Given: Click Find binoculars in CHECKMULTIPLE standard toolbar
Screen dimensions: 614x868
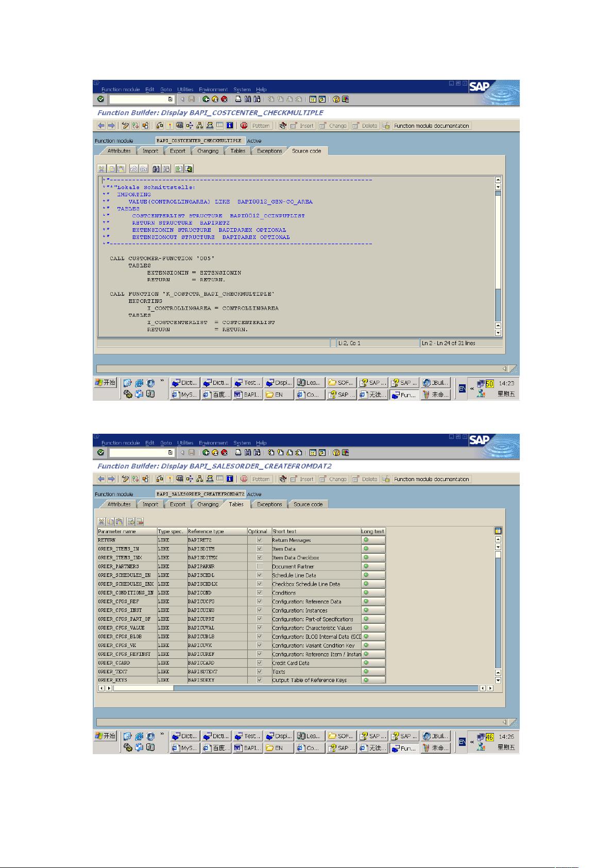Looking at the screenshot, I should [248, 99].
